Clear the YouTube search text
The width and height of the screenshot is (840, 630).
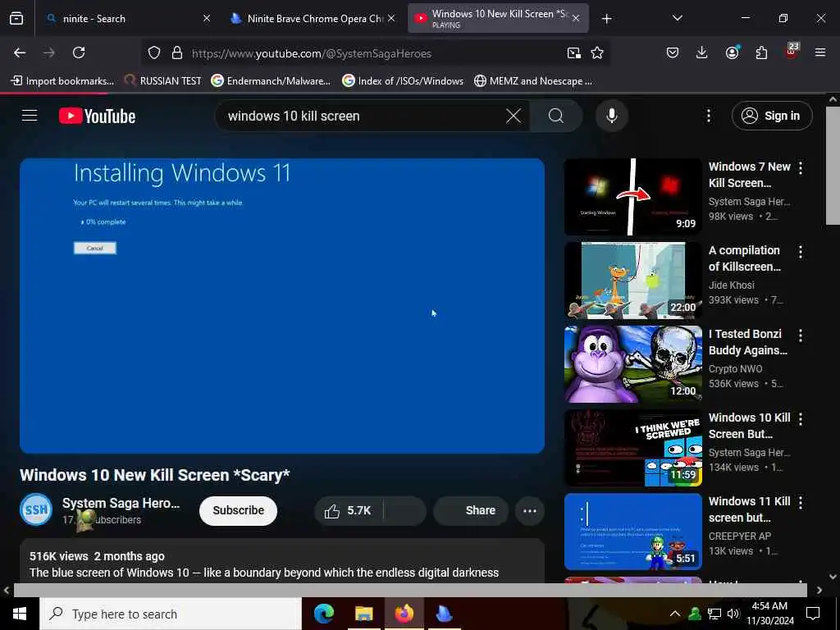coord(514,116)
